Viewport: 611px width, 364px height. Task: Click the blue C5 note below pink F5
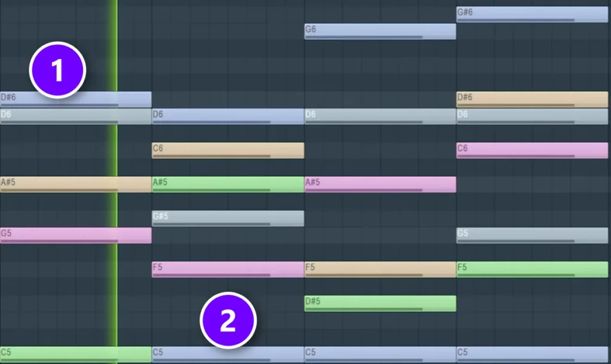[x=228, y=354]
